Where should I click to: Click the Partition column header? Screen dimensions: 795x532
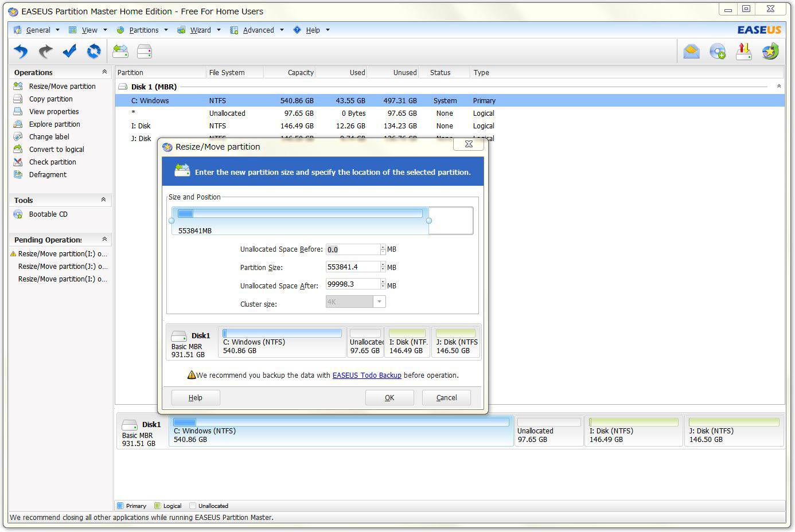click(161, 73)
